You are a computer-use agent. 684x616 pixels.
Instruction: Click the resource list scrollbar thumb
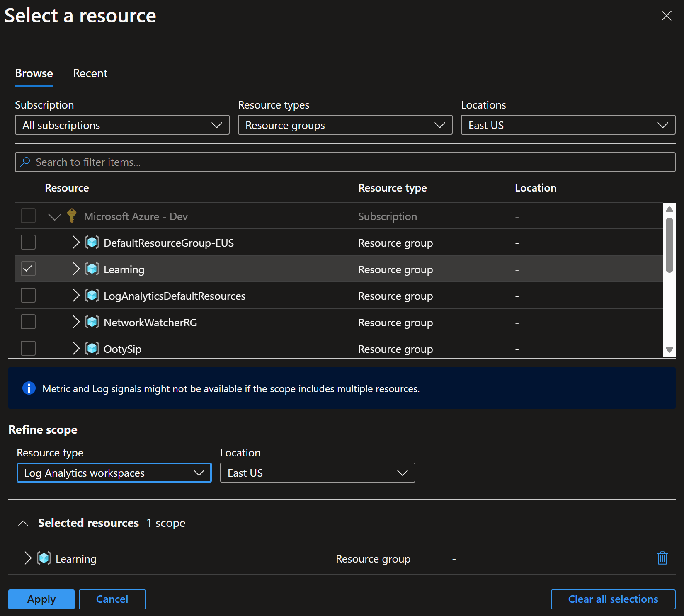tap(669, 245)
